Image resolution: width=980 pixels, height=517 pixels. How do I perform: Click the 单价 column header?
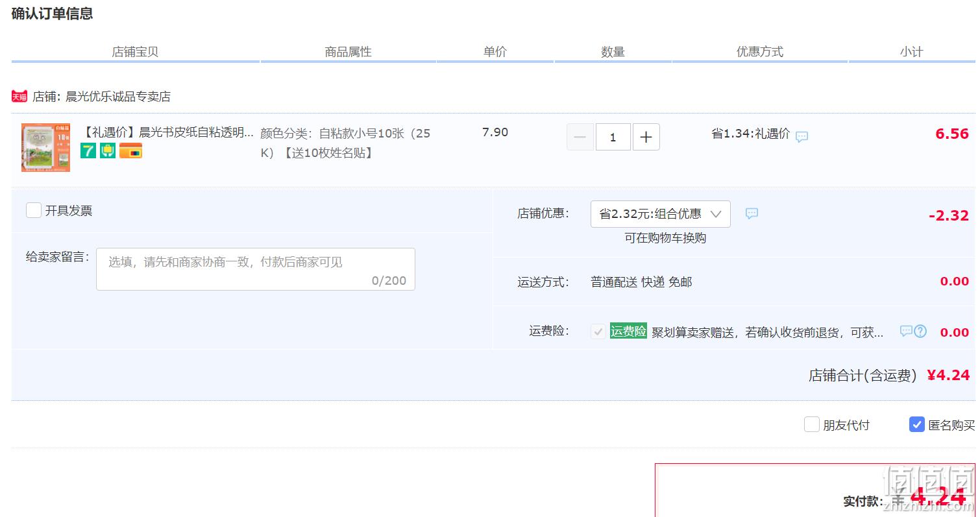[495, 52]
